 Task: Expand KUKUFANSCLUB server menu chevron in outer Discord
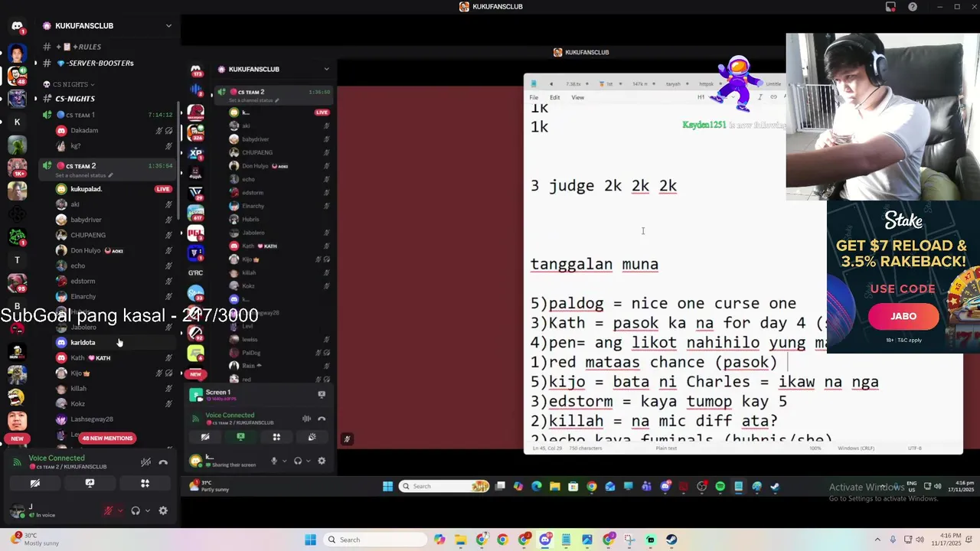[x=168, y=25]
